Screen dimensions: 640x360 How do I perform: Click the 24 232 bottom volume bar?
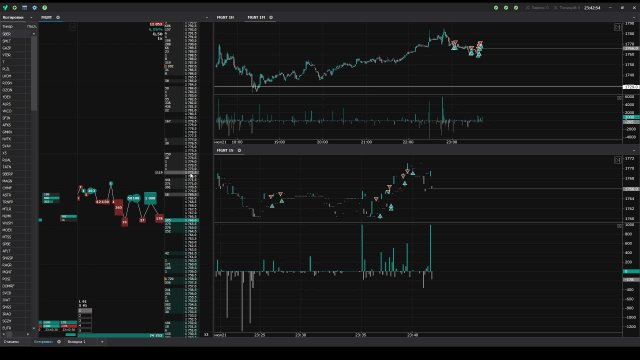[x=120, y=336]
